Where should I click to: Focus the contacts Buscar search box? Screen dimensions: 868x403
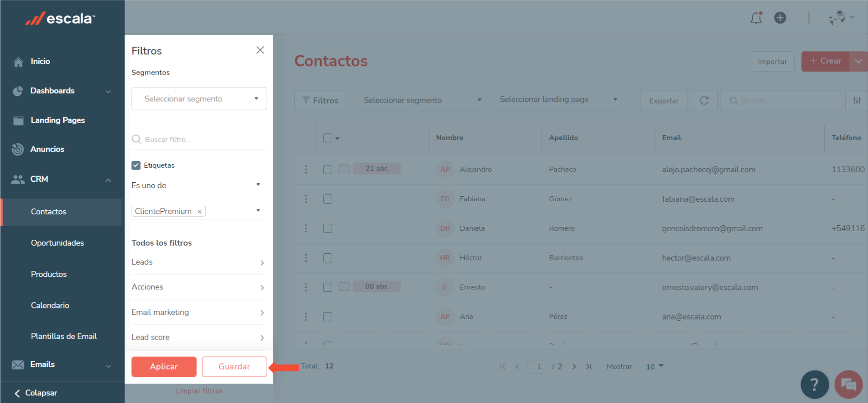781,100
